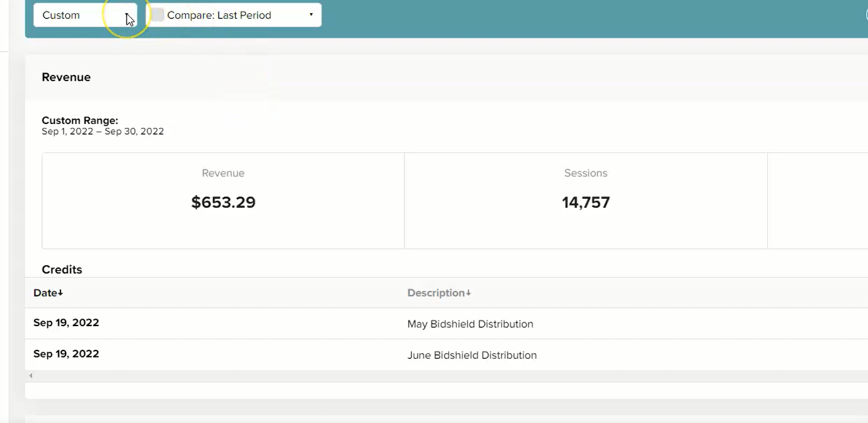This screenshot has width=868, height=423.
Task: Open the Custom date range dropdown
Action: point(85,15)
